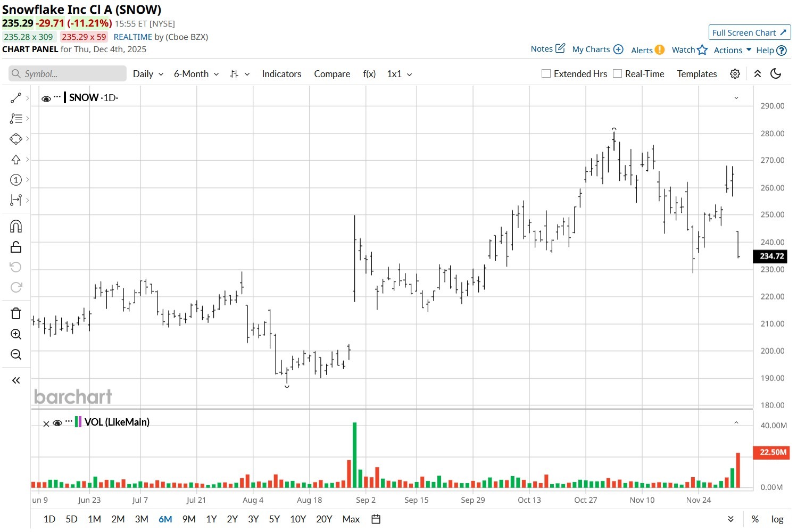The image size is (797, 532).
Task: Click the redo arrow icon
Action: tap(16, 287)
